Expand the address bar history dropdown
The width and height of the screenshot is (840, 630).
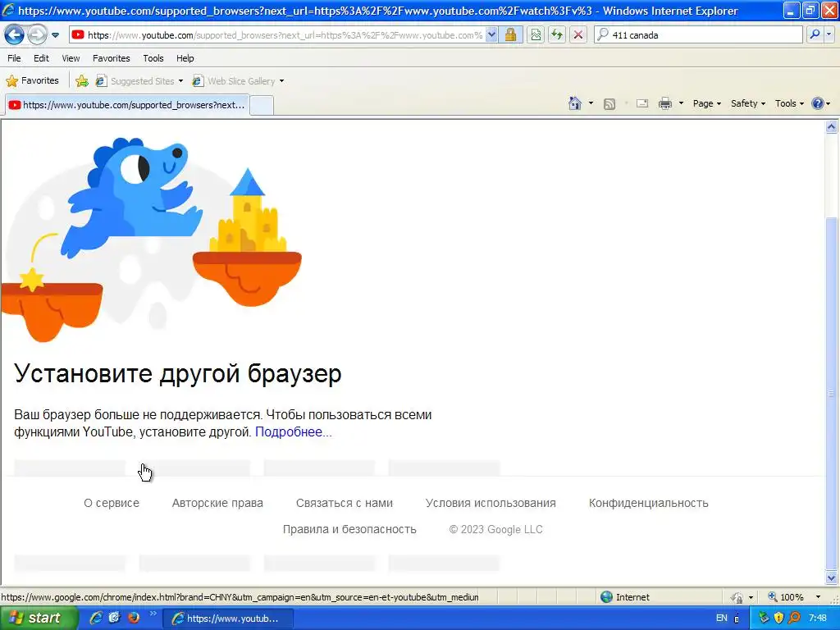[x=491, y=35]
